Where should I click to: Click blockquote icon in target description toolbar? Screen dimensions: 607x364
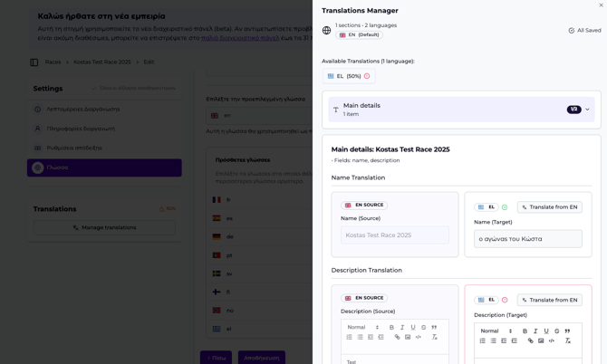567,331
